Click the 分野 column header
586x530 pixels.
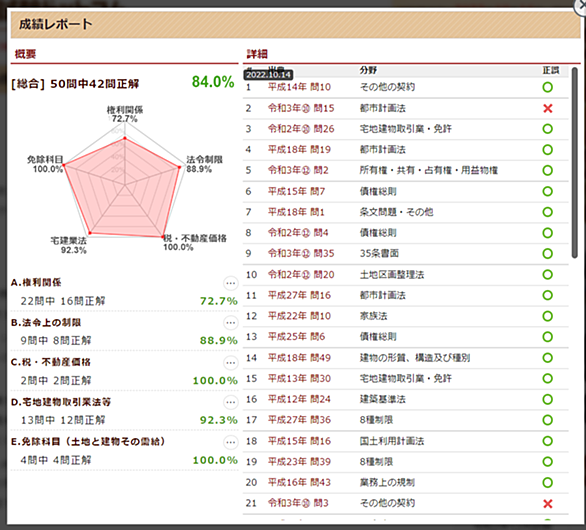pos(368,70)
